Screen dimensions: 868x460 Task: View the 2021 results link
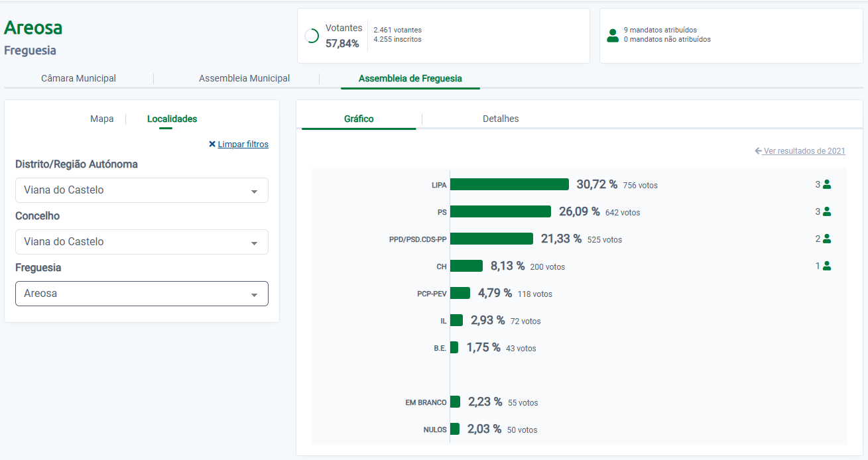(x=804, y=151)
